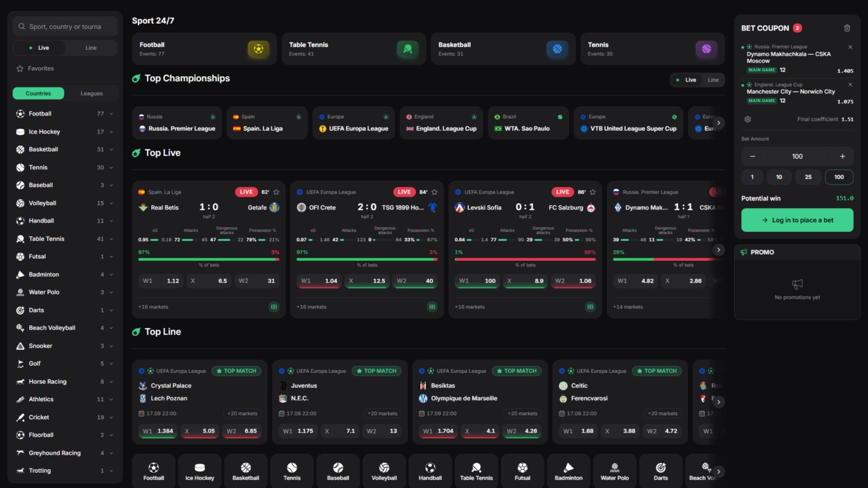Bet W1 1.384 on Crystal Palace
This screenshot has height=488, width=868.
158,431
